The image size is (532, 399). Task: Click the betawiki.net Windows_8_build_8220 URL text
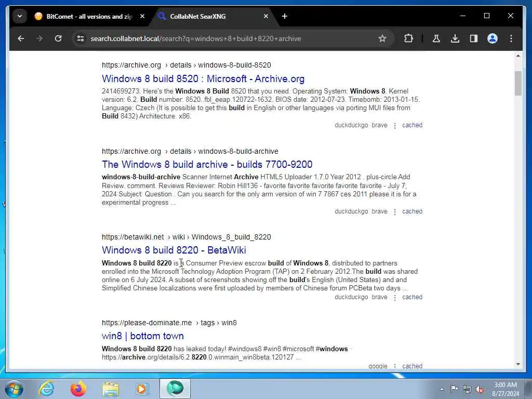(187, 237)
